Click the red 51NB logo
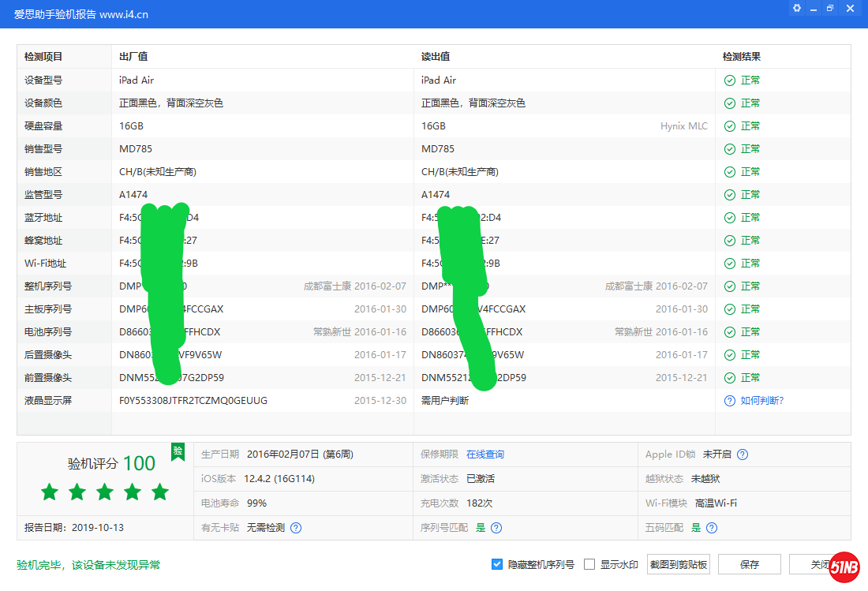 point(844,567)
